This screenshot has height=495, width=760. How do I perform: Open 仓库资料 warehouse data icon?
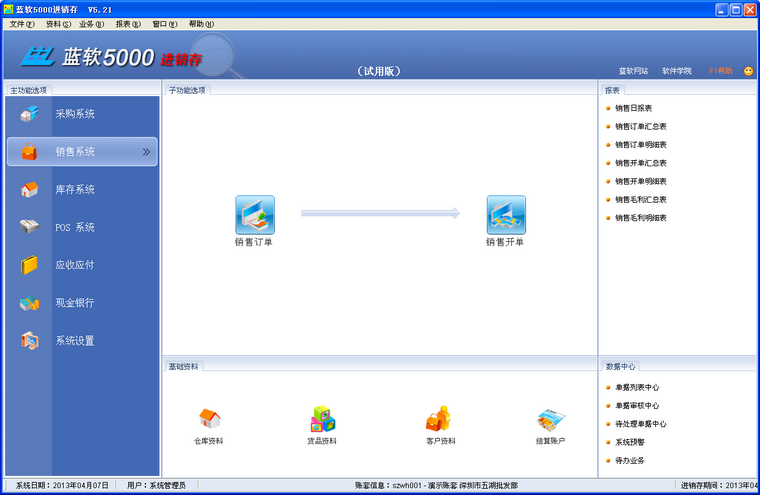209,418
